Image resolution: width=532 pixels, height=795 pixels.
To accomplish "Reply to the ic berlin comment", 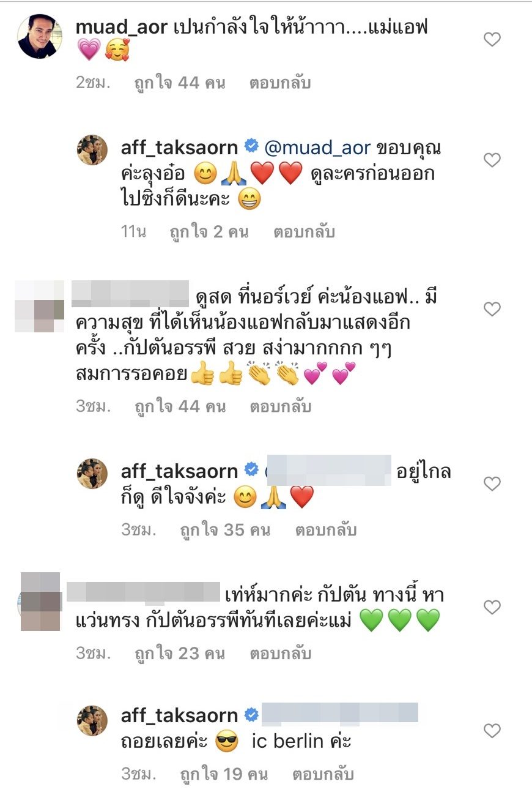I will click(x=323, y=774).
